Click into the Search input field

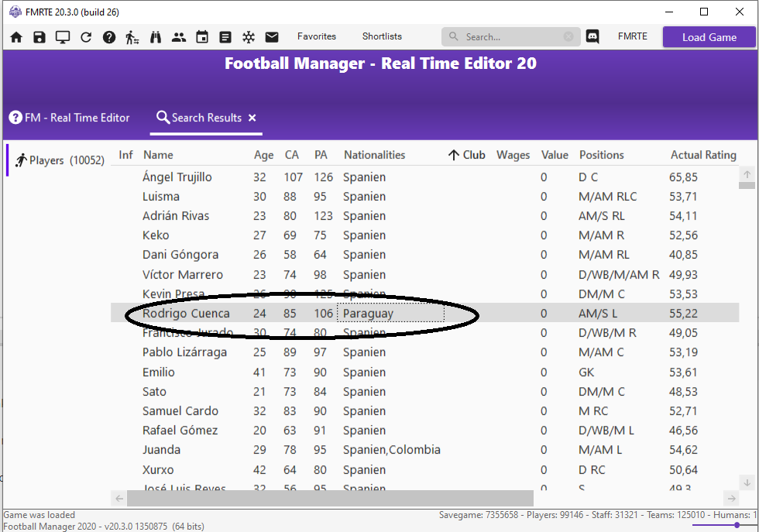tap(510, 37)
